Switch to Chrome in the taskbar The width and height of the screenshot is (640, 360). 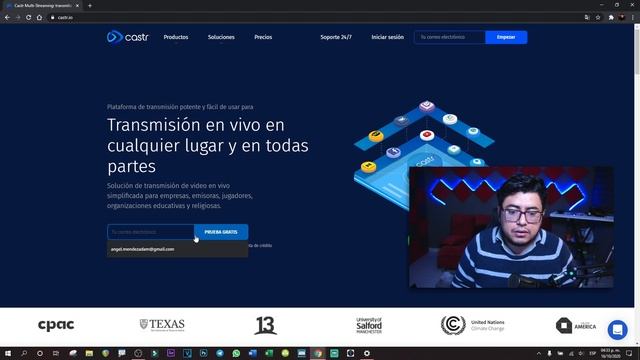point(318,353)
